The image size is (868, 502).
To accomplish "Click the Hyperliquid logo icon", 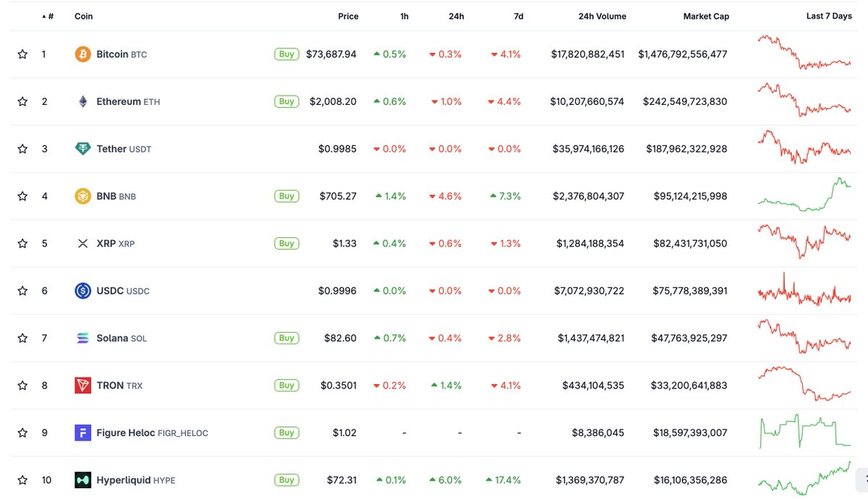I will pyautogui.click(x=83, y=480).
